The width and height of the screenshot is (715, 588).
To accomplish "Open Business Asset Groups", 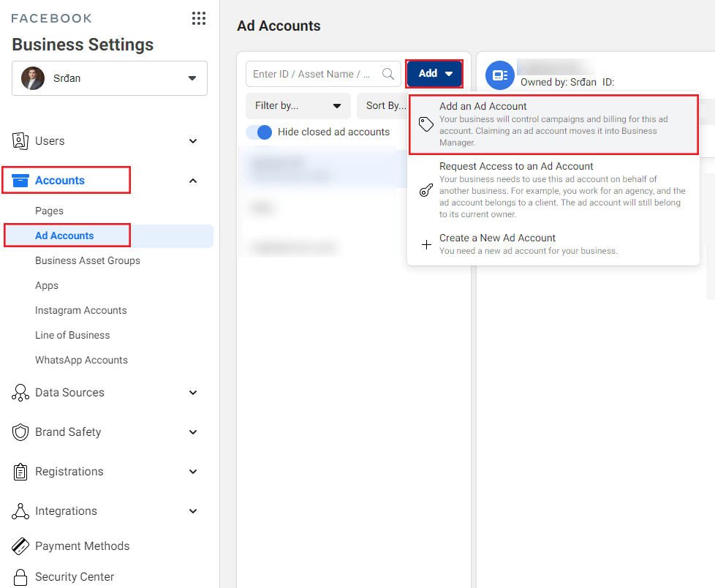I will click(88, 261).
